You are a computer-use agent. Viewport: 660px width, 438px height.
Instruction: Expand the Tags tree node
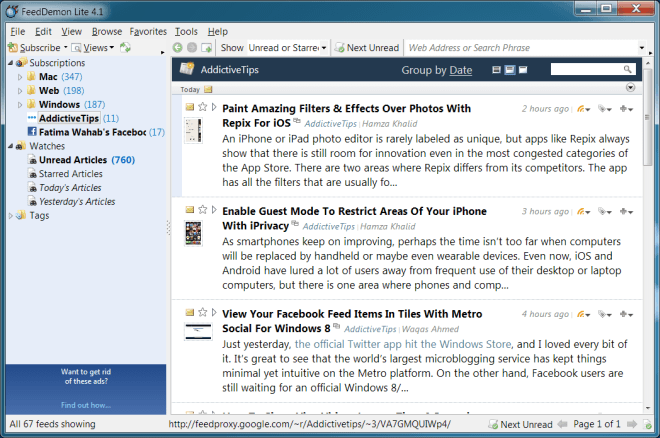(x=9, y=215)
